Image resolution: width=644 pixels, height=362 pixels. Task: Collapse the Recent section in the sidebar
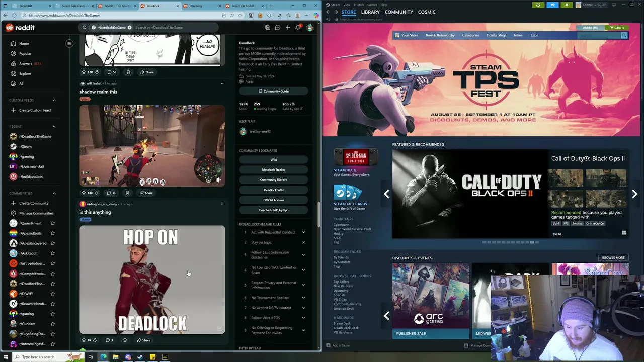click(54, 127)
